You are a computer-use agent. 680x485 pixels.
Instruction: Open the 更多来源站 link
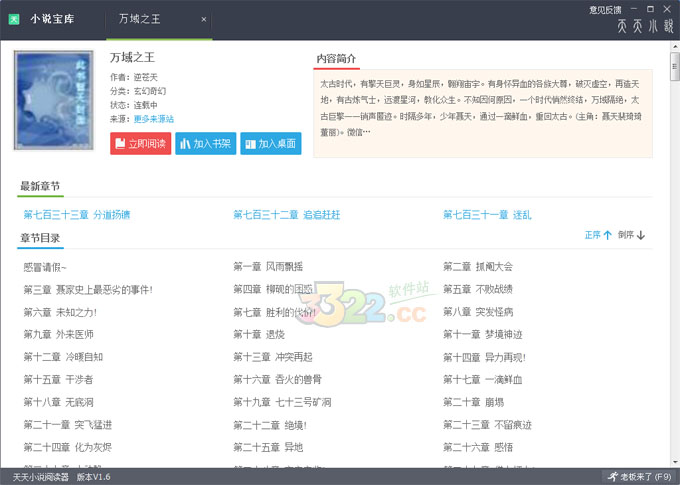tap(154, 119)
